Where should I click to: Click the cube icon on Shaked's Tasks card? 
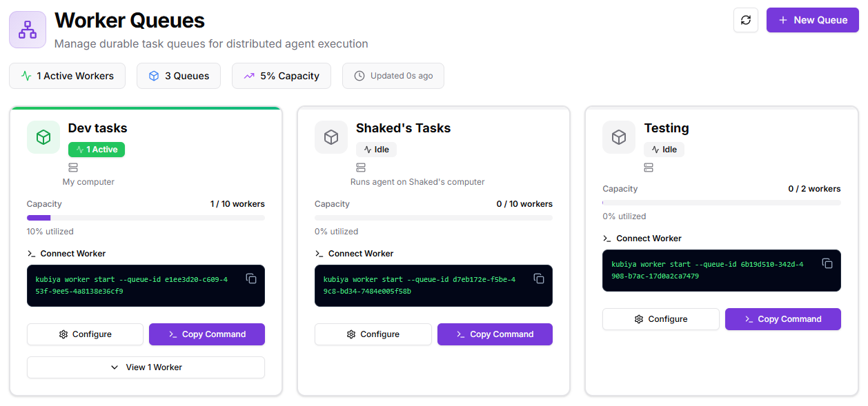tap(331, 137)
